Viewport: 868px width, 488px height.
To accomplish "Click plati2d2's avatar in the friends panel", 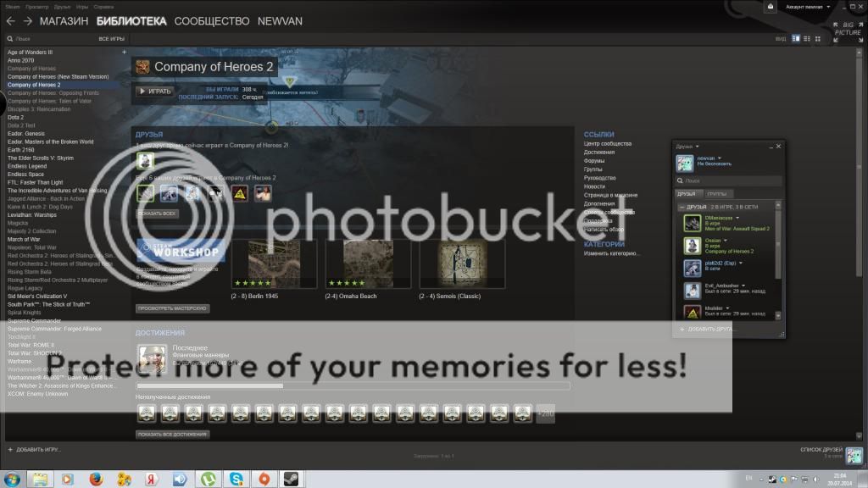I will [x=692, y=269].
